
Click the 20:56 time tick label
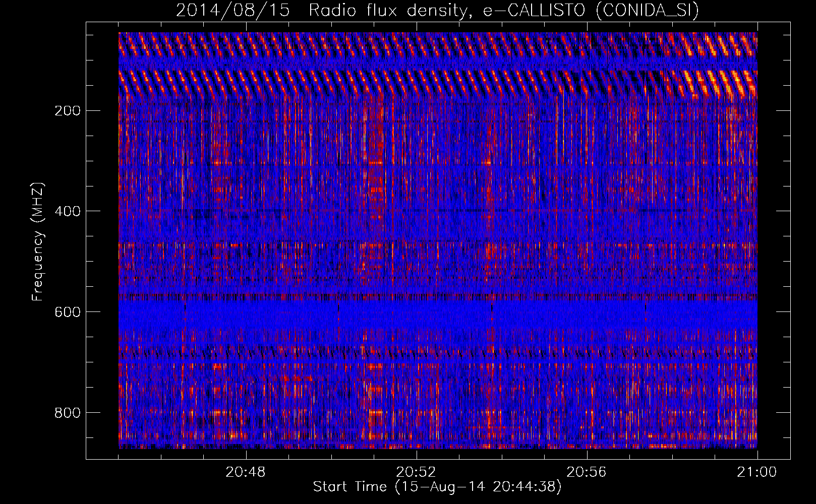587,472
